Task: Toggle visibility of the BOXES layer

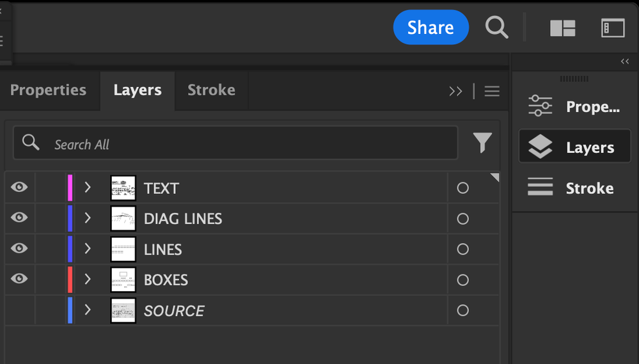Action: pos(20,279)
